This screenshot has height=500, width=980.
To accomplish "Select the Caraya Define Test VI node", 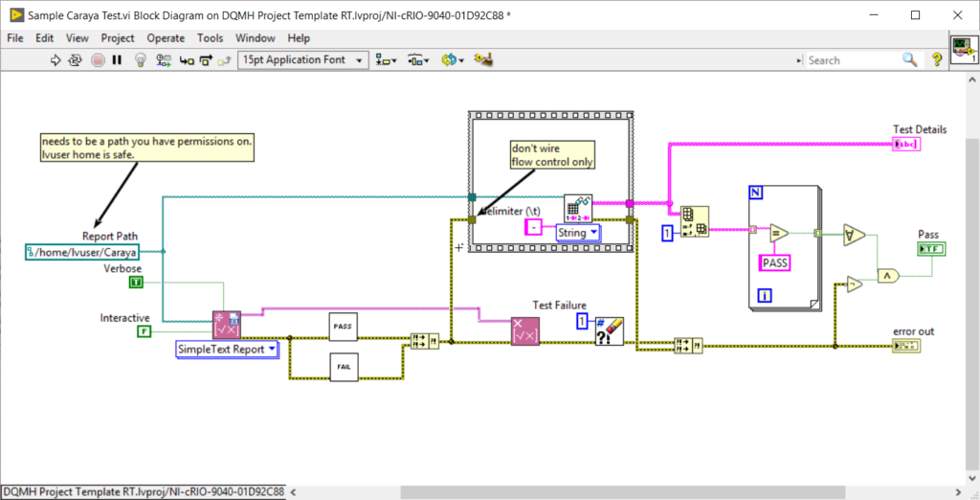I will pos(226,325).
